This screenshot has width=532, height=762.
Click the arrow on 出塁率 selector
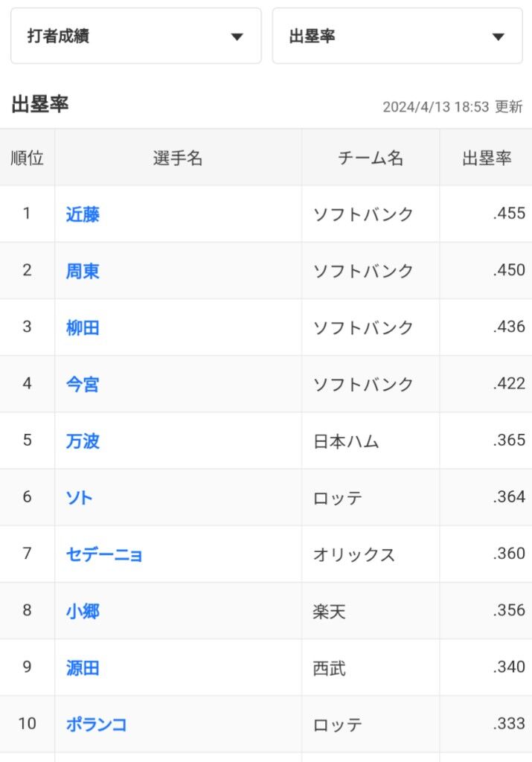click(499, 37)
